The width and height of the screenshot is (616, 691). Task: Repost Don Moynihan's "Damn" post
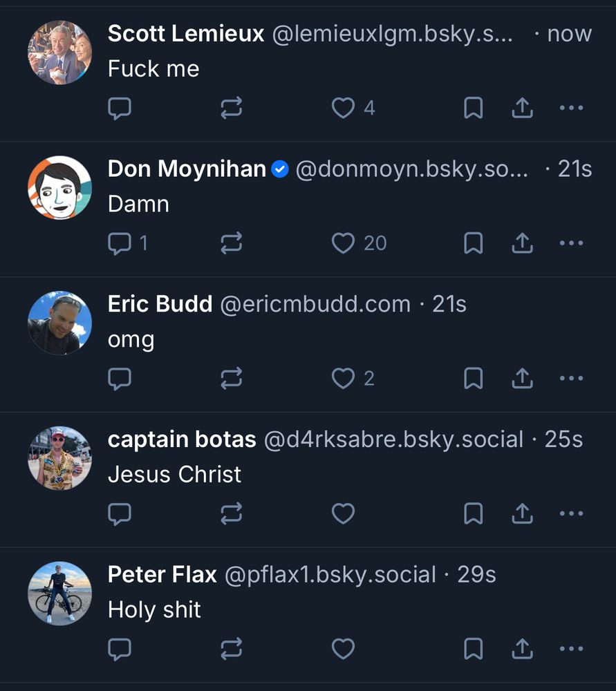pyautogui.click(x=232, y=243)
